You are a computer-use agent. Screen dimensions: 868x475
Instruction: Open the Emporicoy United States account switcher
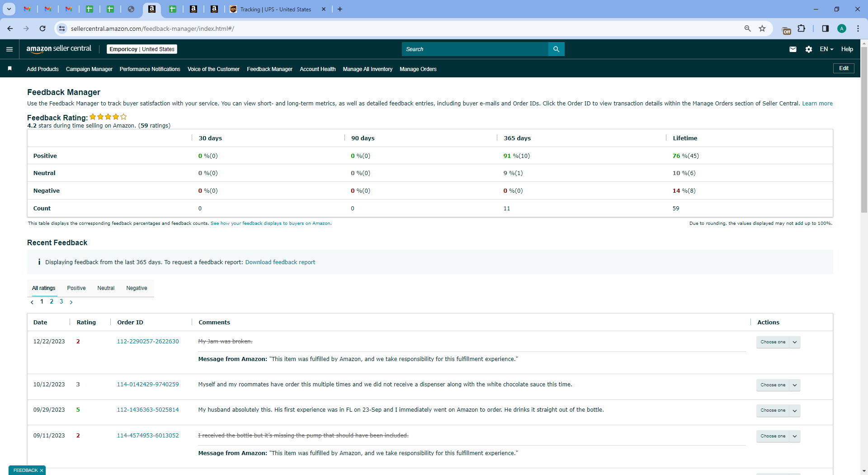click(x=142, y=49)
